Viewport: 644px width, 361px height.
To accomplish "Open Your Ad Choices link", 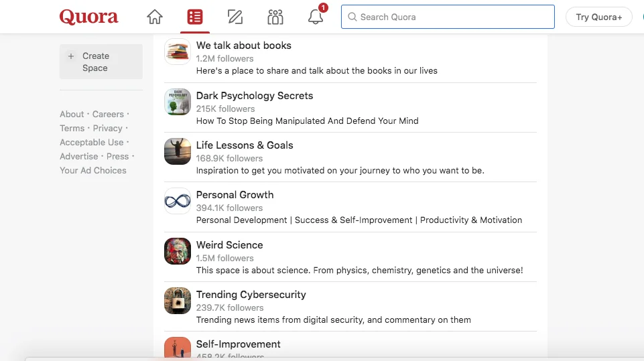I will coord(92,171).
